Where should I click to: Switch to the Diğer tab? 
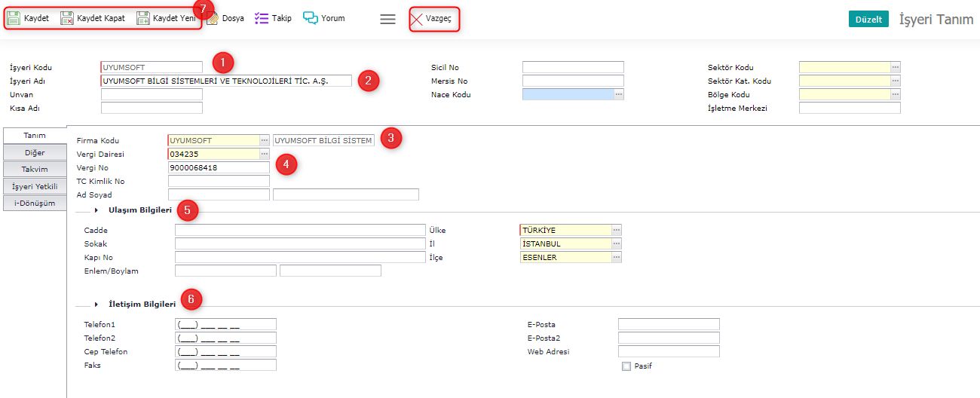point(35,152)
